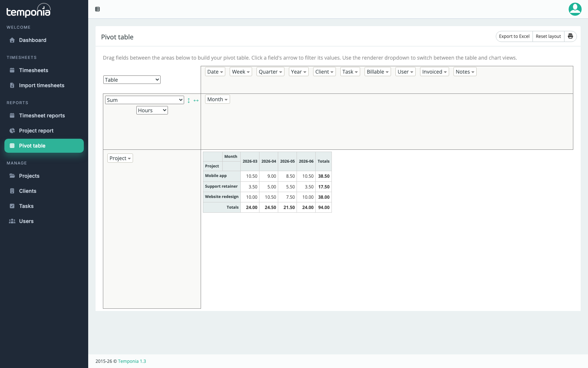Go to Dashboard in the sidebar
Image resolution: width=588 pixels, height=368 pixels.
click(x=44, y=40)
